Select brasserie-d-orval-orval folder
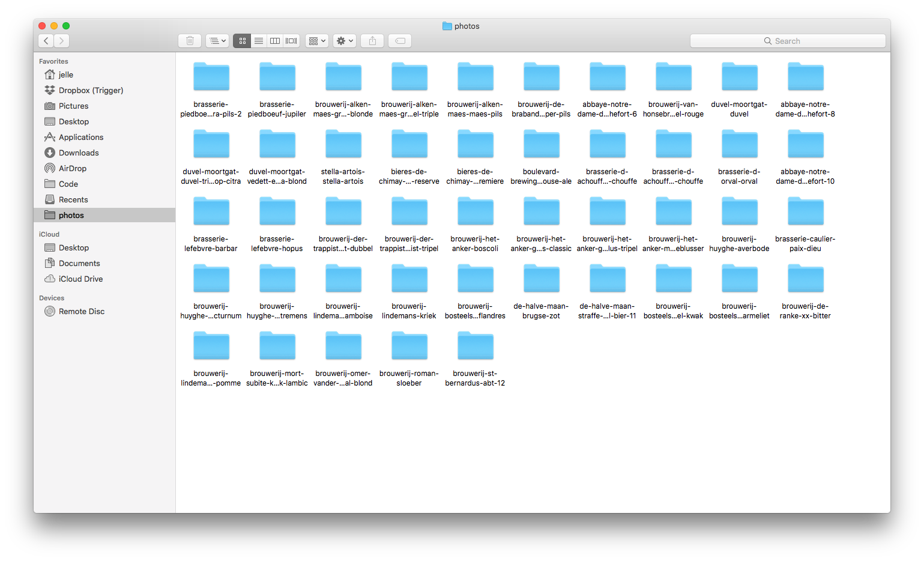 [739, 145]
